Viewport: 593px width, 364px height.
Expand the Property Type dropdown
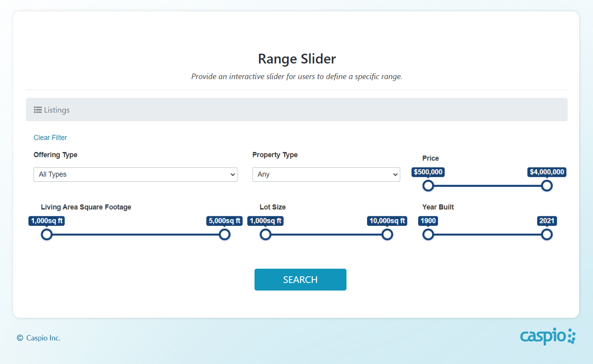pyautogui.click(x=326, y=175)
